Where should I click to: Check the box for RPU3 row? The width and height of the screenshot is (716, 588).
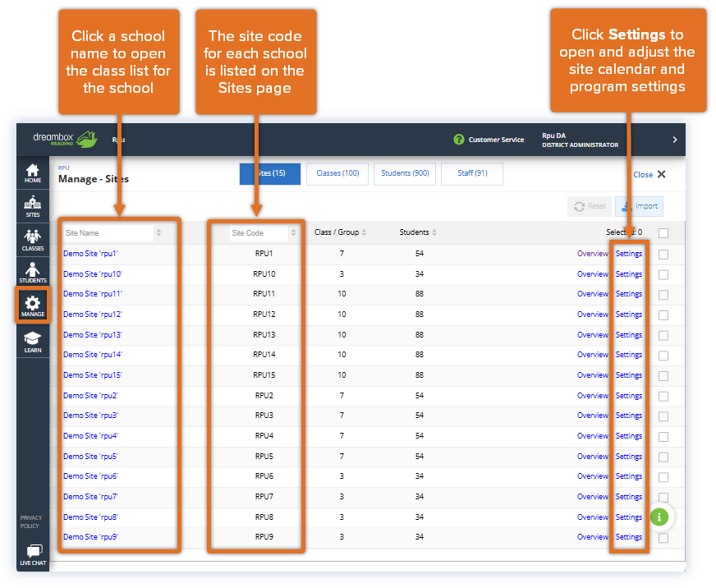click(x=663, y=416)
